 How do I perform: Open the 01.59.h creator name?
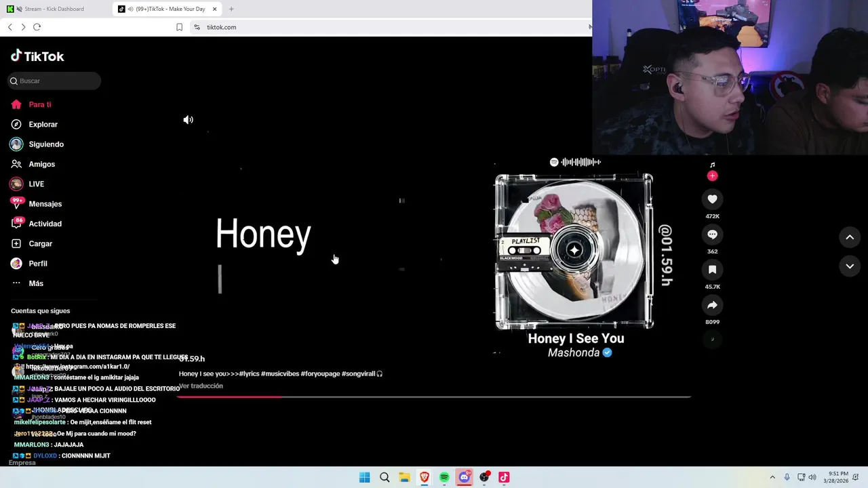click(192, 359)
